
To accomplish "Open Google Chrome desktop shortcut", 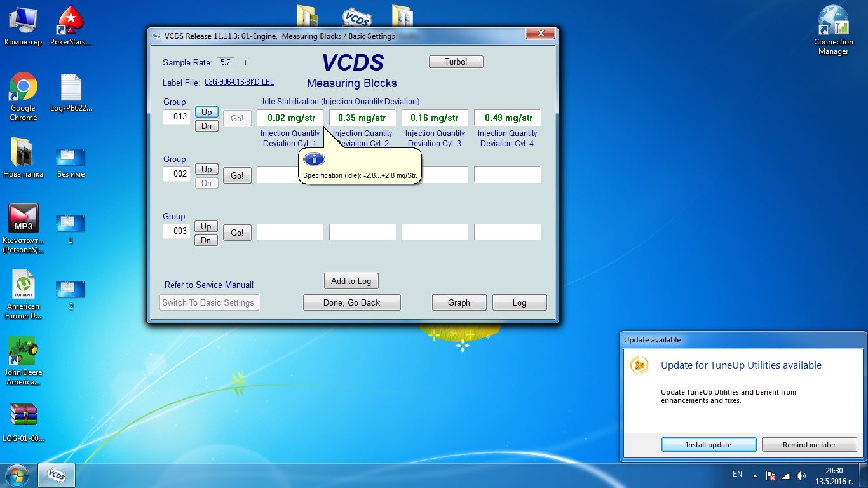I will (x=24, y=88).
